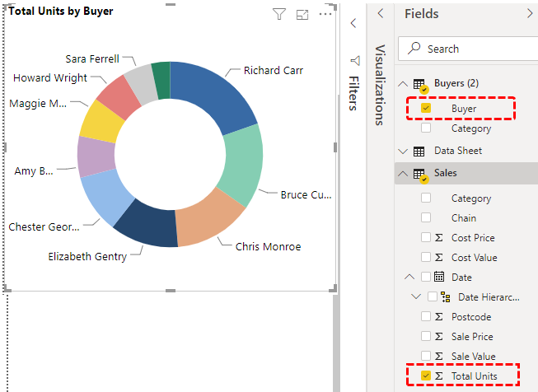The image size is (538, 392).
Task: Open the chart in Focus mode
Action: click(302, 15)
